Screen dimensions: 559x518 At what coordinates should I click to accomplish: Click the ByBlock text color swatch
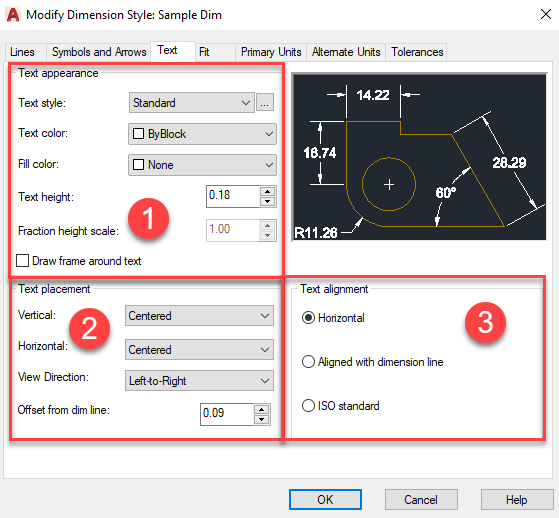[138, 134]
